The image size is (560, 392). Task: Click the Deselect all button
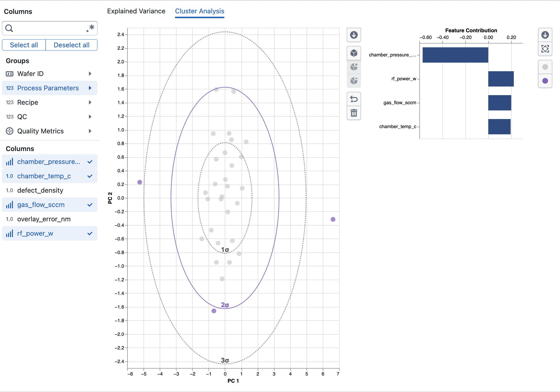coord(71,45)
